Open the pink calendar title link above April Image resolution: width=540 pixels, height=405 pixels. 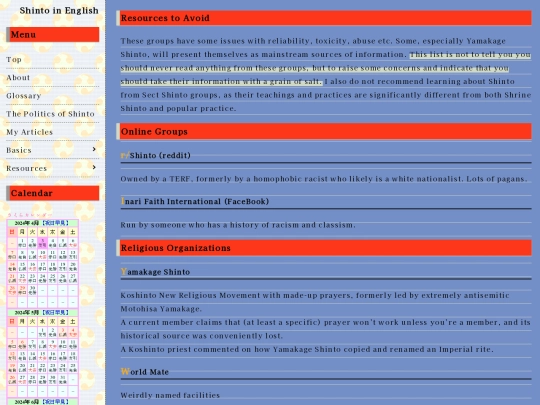[x=30, y=215]
